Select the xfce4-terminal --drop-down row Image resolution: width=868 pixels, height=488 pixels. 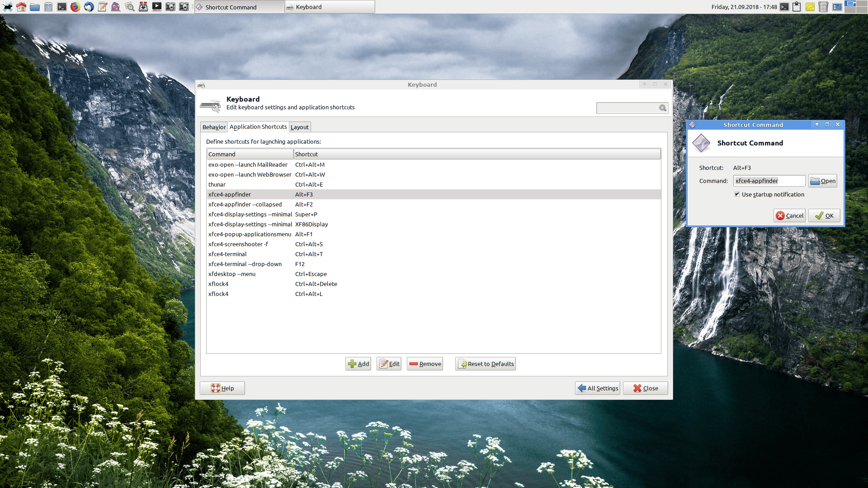(245, 264)
